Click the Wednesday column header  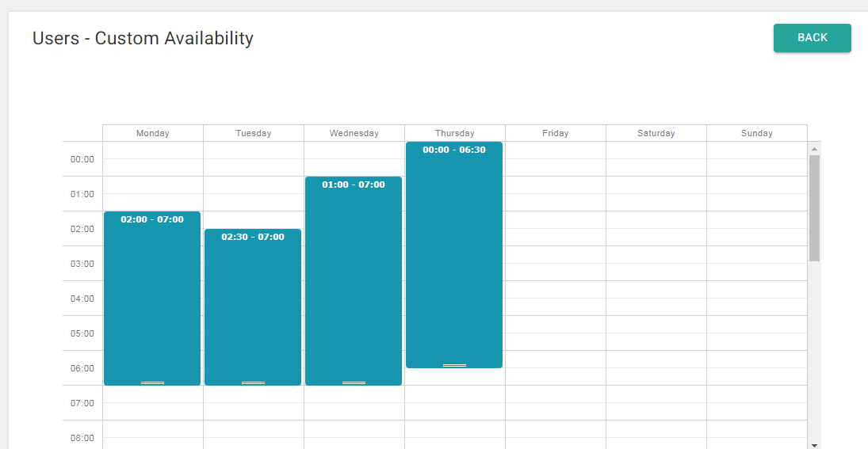354,133
